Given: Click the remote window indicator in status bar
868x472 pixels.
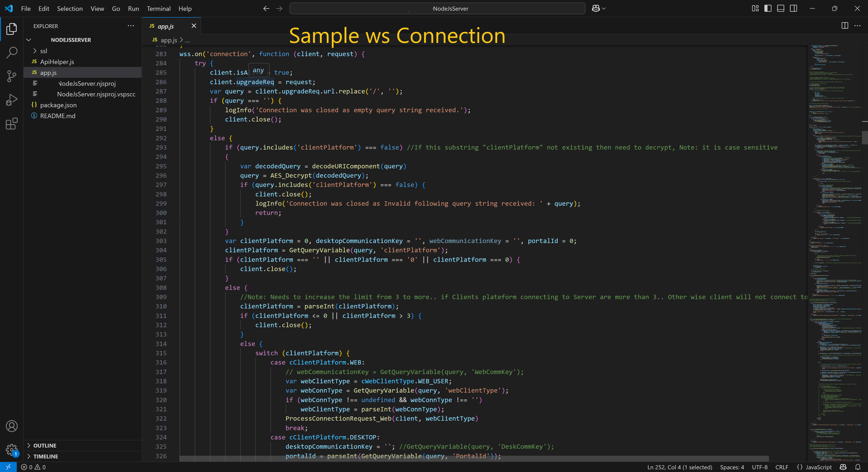Looking at the screenshot, I should (x=8, y=467).
